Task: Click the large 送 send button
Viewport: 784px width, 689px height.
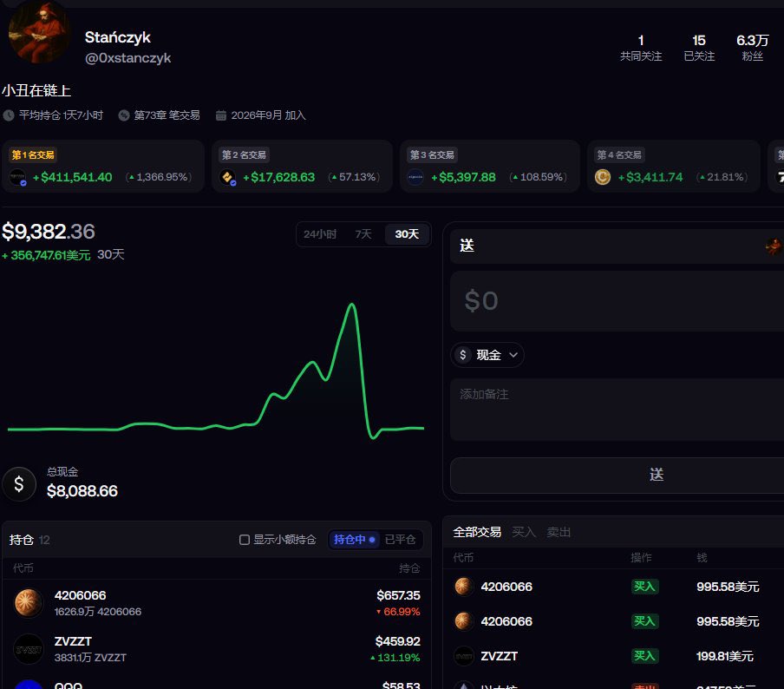Action: click(617, 475)
